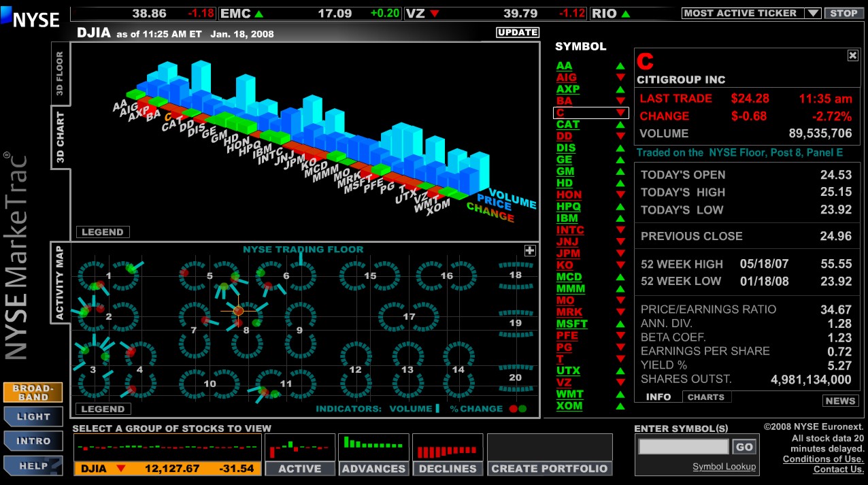
Task: Click green up arrow next to AA
Action: (620, 66)
